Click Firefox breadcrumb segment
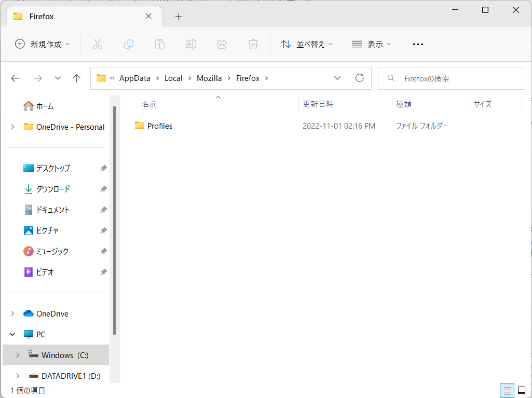Image resolution: width=532 pixels, height=398 pixels. pos(248,78)
